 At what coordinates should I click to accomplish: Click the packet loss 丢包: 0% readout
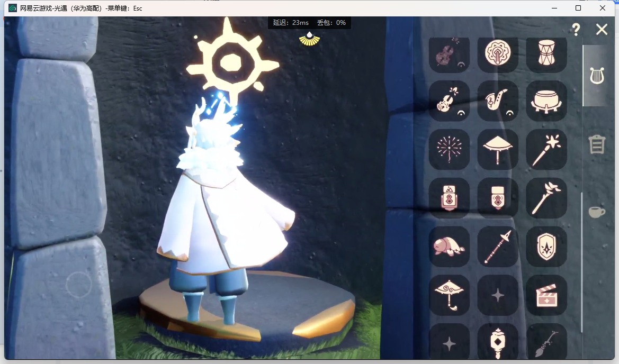pos(331,22)
